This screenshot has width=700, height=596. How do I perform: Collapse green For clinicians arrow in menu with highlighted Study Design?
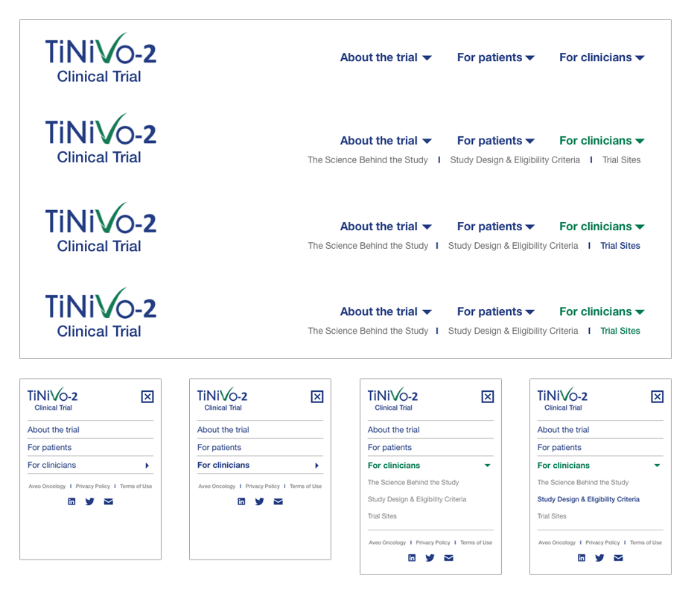657,466
